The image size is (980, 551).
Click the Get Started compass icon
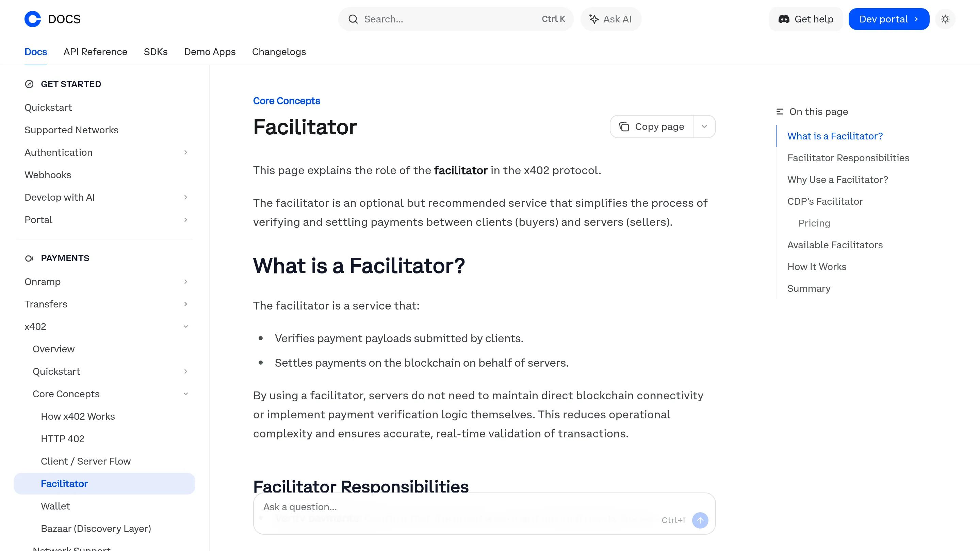point(29,84)
